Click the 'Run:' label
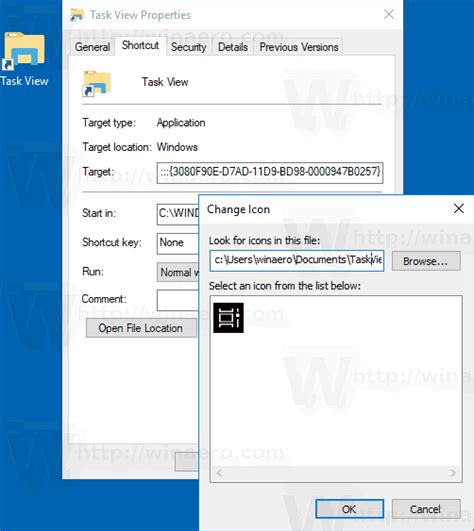This screenshot has height=531, width=474. coord(93,272)
